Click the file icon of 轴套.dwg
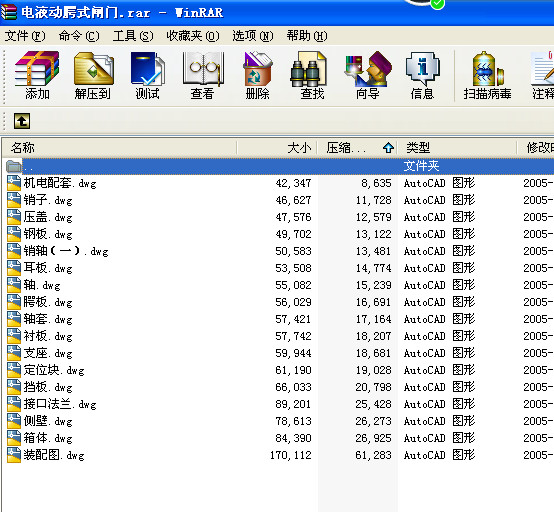Viewport: 554px width, 512px height. click(x=14, y=319)
